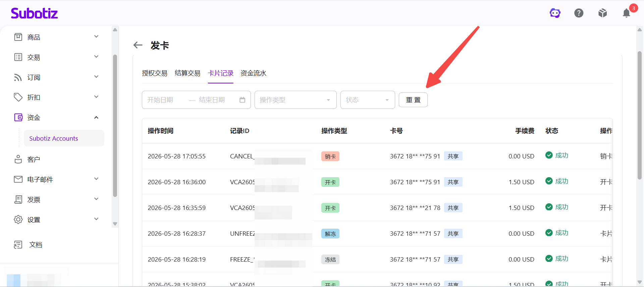Viewport: 644px width, 287px height.
Task: Click the 资金 wallet icon
Action: click(18, 117)
